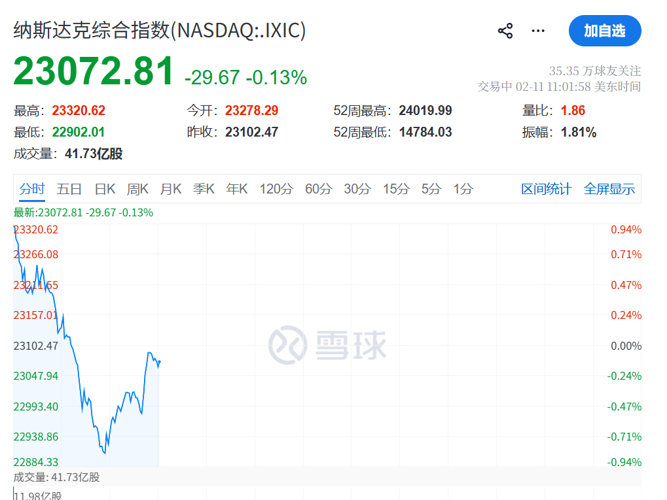Click 全屏显示 to show chart fullscreen
The image size is (667, 500).
click(609, 189)
